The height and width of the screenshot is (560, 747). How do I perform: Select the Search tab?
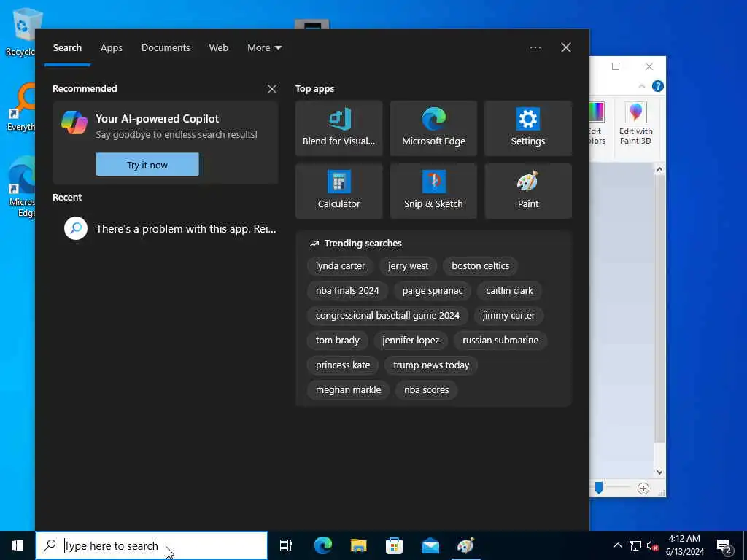click(67, 47)
